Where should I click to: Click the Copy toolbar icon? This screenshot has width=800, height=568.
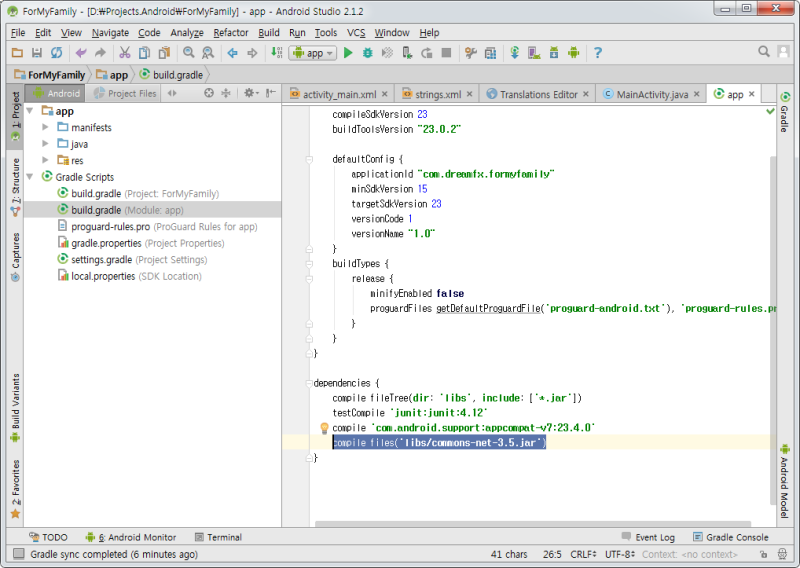point(144,53)
